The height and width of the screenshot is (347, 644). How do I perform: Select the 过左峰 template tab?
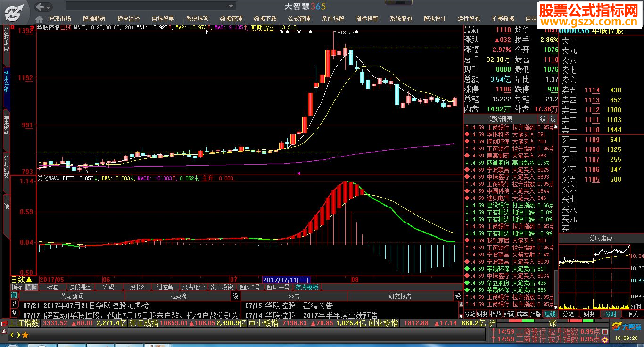(x=165, y=287)
